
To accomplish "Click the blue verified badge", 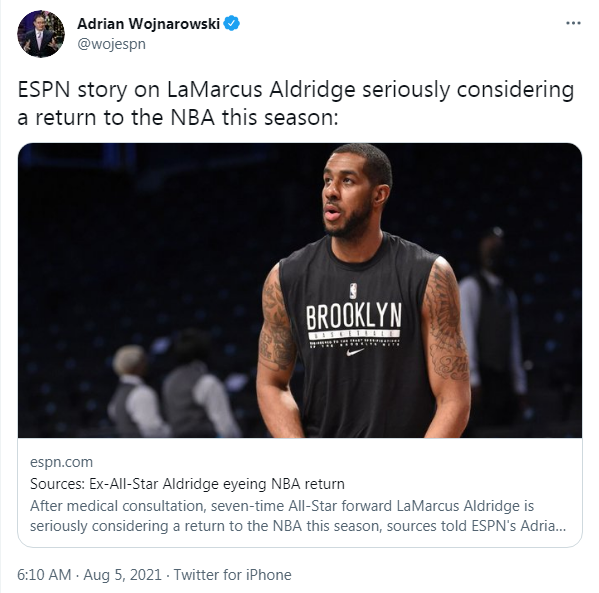I will point(232,23).
